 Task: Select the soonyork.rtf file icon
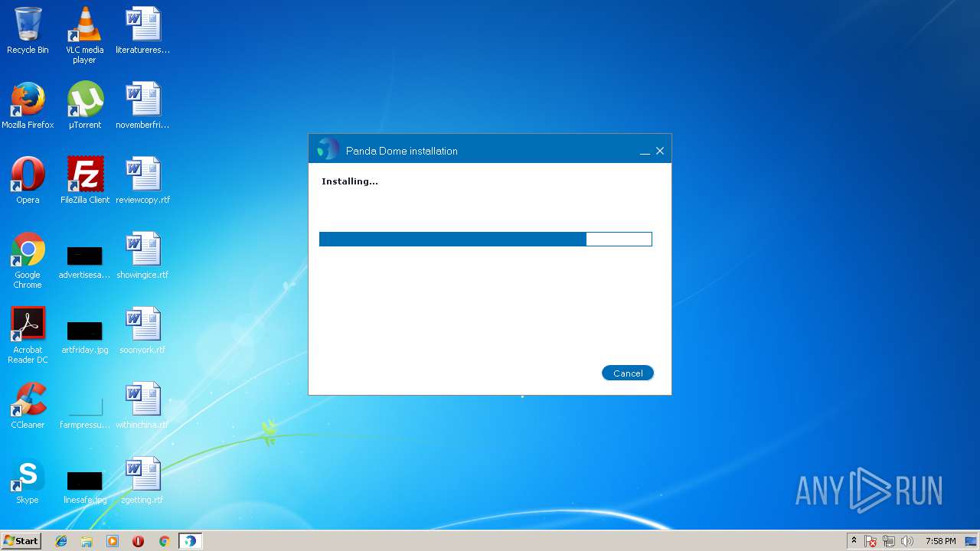pos(142,331)
